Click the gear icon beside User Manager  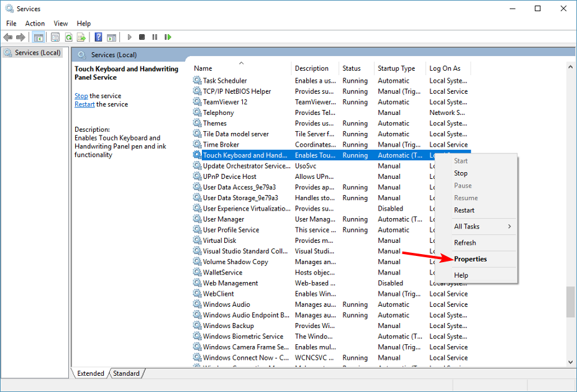tap(198, 219)
